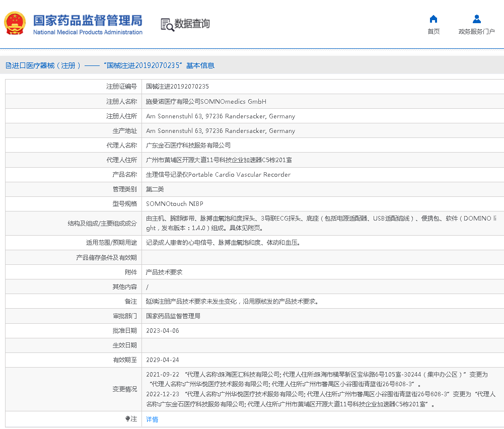Click the 数据查询 magnifier document icon
Screen dimensions: 504x429
click(x=167, y=24)
